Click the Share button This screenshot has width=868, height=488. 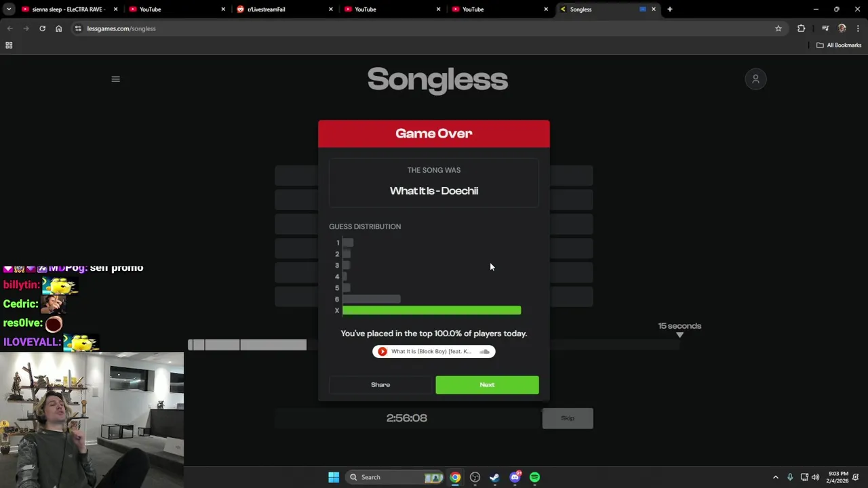click(x=380, y=384)
